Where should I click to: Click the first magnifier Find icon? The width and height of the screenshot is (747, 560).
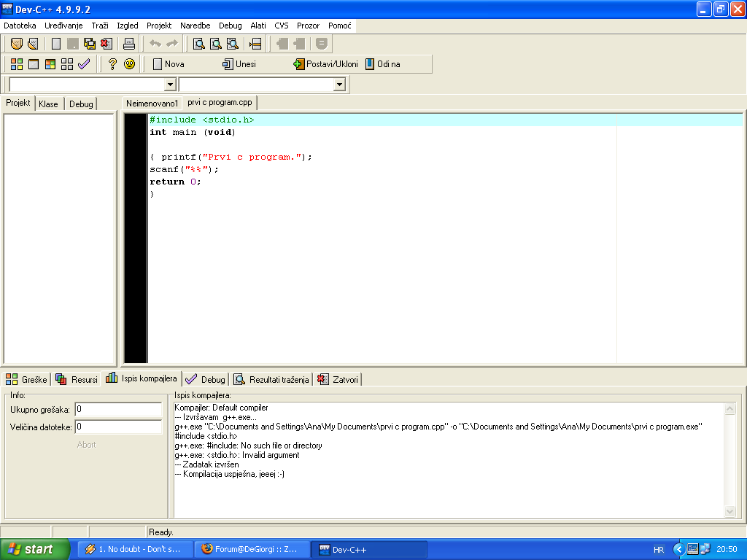[x=198, y=44]
